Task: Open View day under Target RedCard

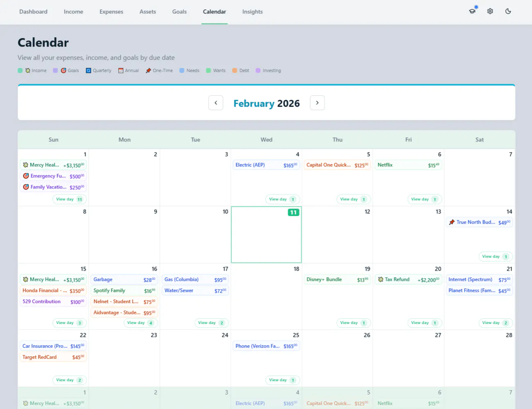Action: click(x=70, y=380)
